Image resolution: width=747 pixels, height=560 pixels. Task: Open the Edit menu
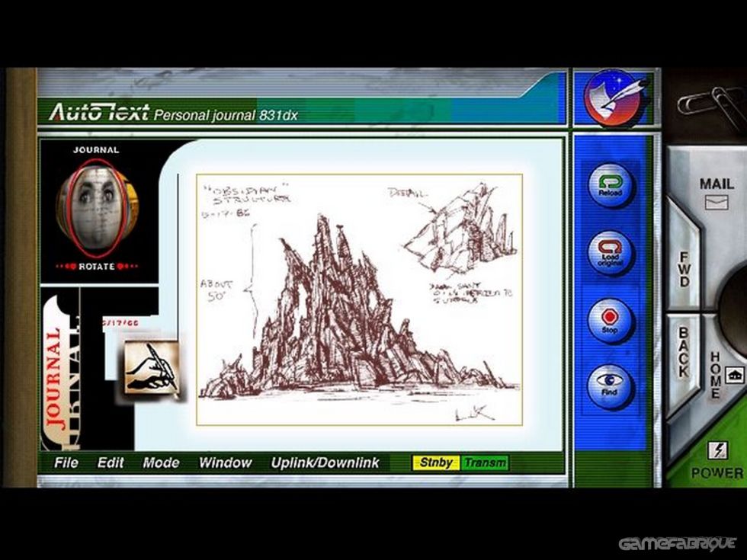[x=111, y=462]
